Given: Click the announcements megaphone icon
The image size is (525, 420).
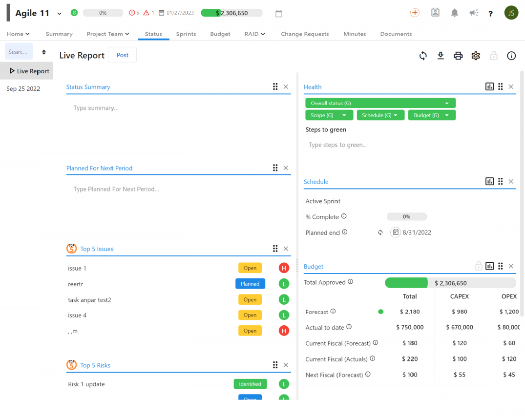Looking at the screenshot, I should [473, 13].
